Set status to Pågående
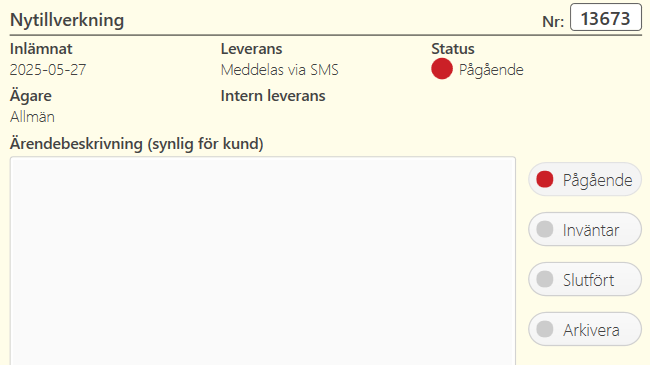 pyautogui.click(x=585, y=179)
